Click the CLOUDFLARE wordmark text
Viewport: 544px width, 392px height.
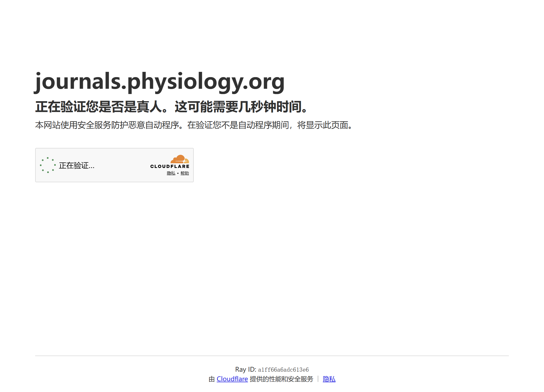point(170,166)
